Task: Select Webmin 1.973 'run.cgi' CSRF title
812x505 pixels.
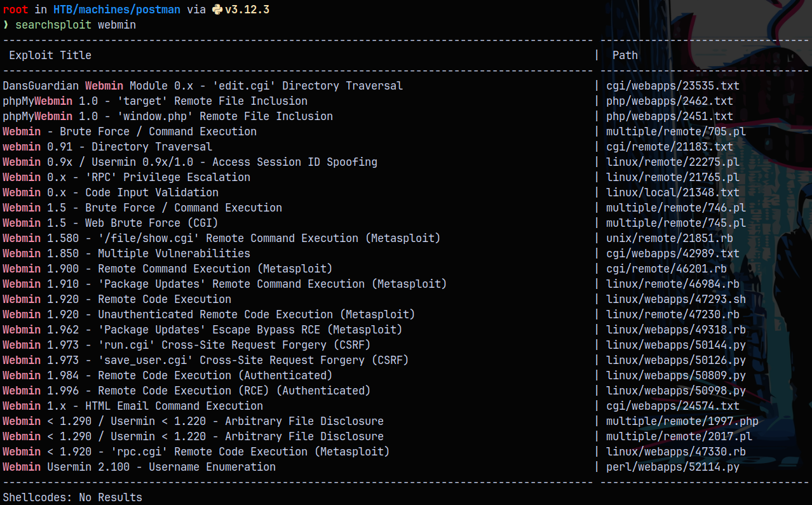Action: (x=187, y=345)
